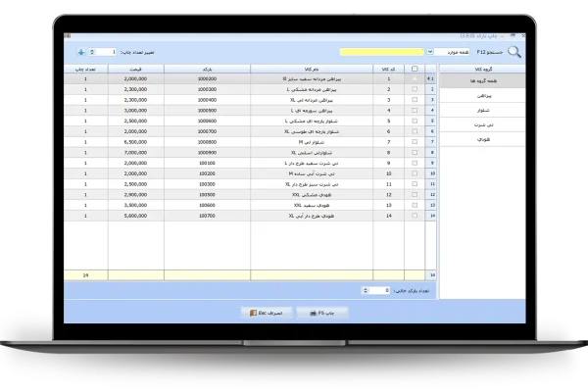Click barcode cell 1000700
The image size is (588, 392).
click(207, 131)
